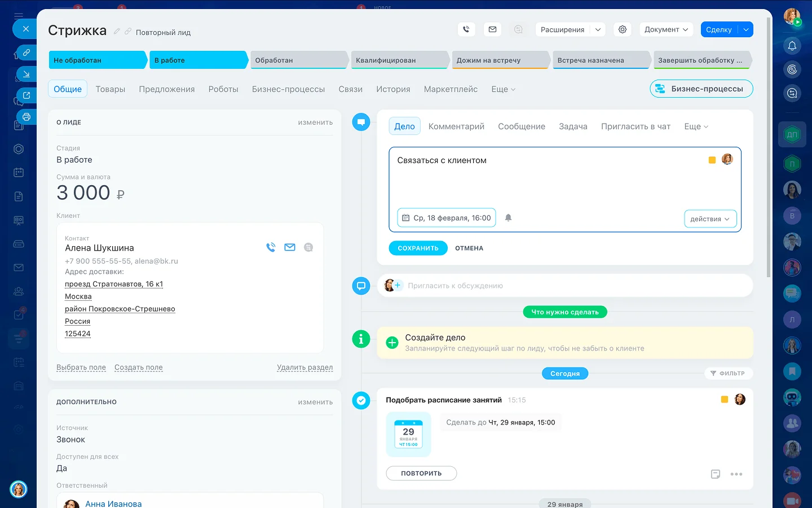Open user profile avatar at top right

[x=792, y=17]
